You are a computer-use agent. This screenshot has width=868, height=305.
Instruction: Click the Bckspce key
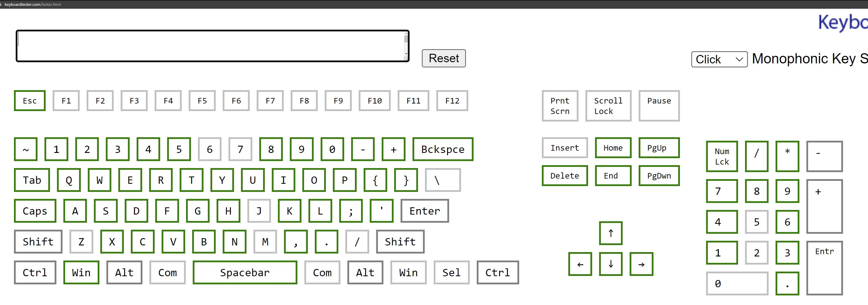(x=442, y=149)
